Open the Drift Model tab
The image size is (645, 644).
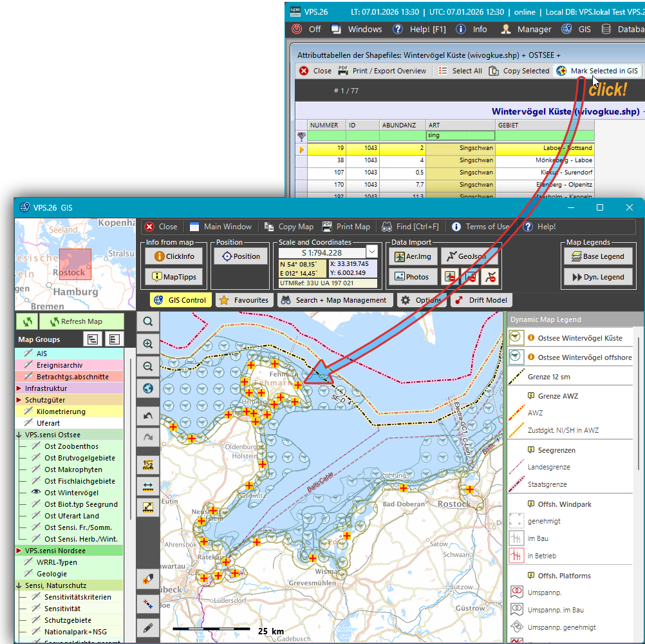[481, 300]
